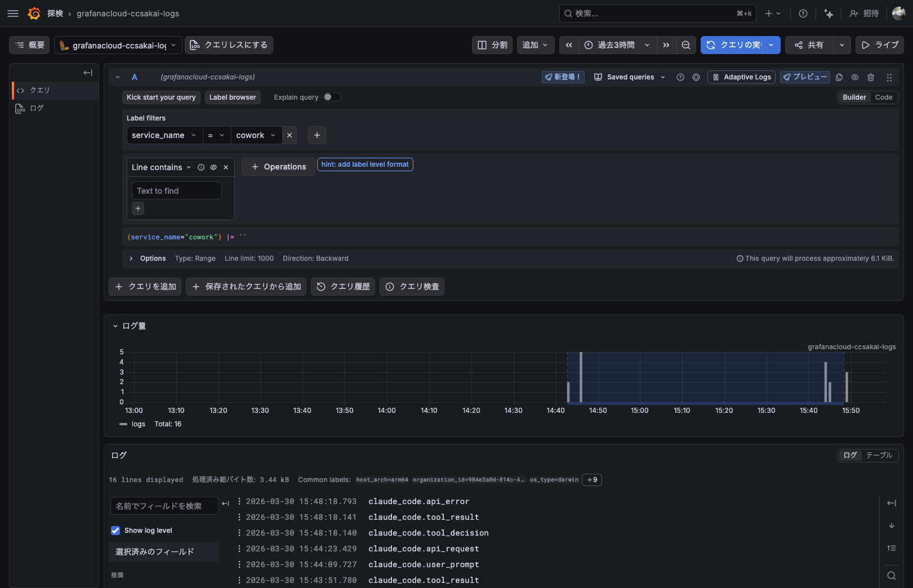Viewport: 913px width, 588px height.
Task: Remove the Line contains operation
Action: click(226, 167)
